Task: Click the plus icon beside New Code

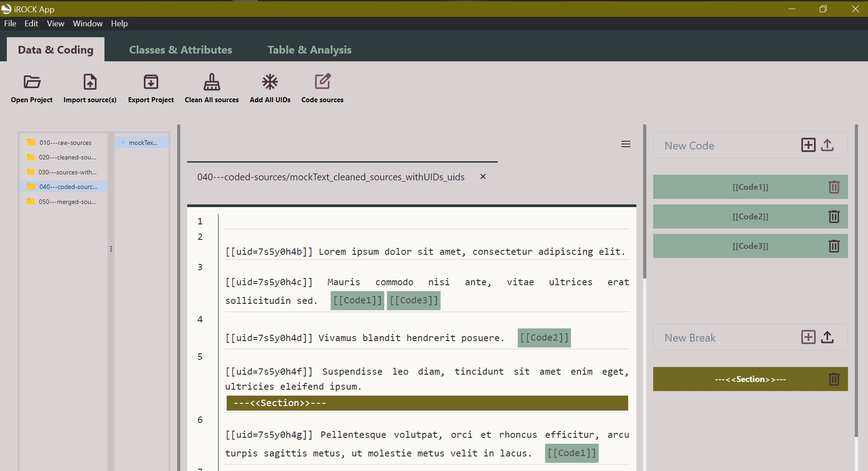Action: point(808,145)
